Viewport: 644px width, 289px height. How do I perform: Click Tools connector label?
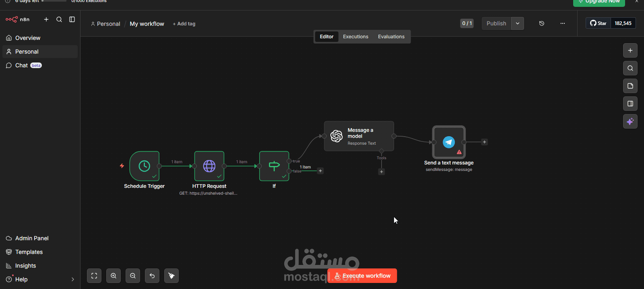(382, 158)
